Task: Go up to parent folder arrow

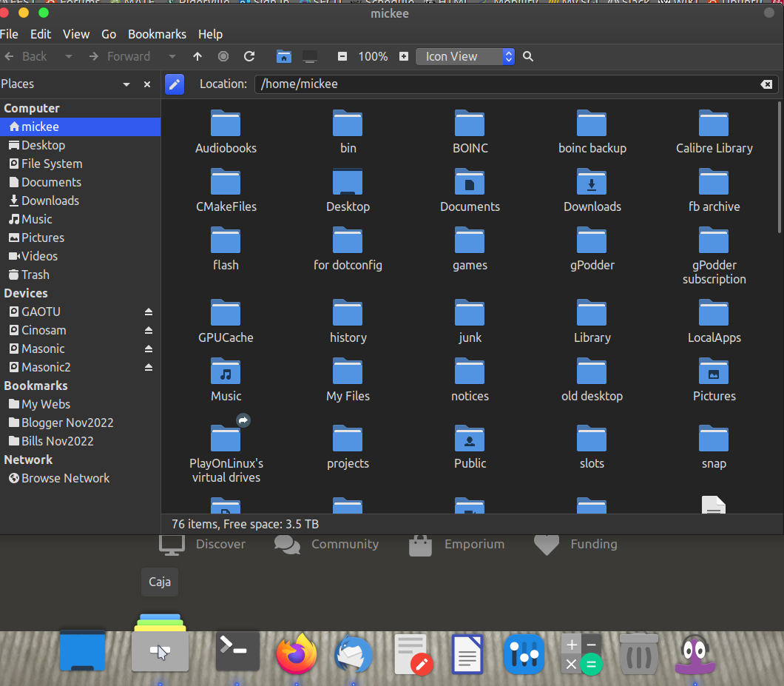Action: coord(197,56)
